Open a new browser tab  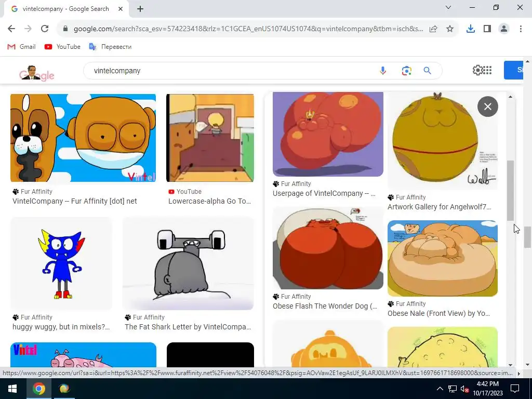point(140,9)
